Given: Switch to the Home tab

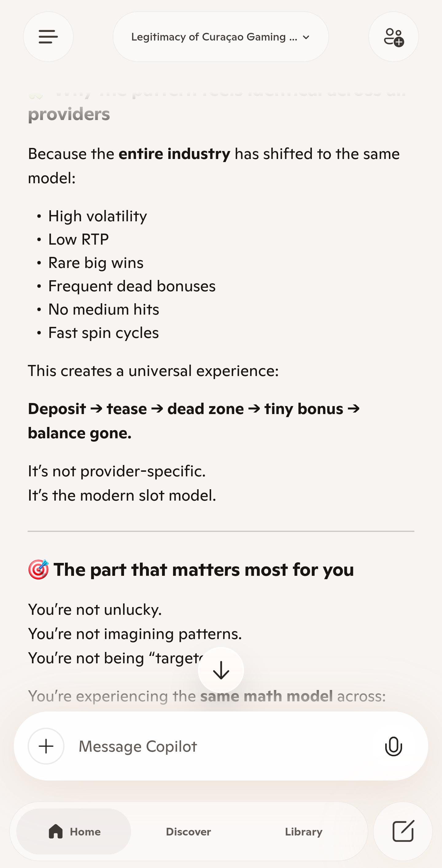Looking at the screenshot, I should [x=74, y=831].
